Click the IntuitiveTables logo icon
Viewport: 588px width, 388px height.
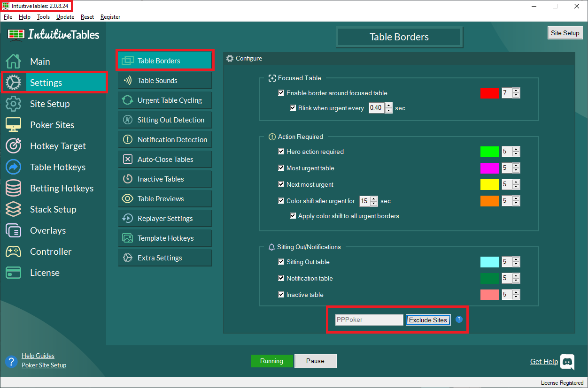[15, 34]
